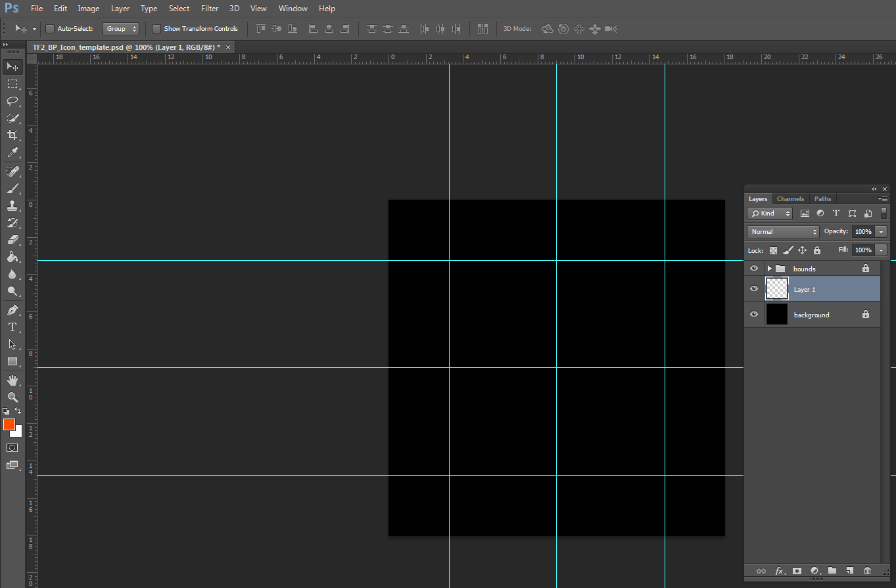The width and height of the screenshot is (896, 588).
Task: Switch to the Paths tab
Action: point(822,198)
